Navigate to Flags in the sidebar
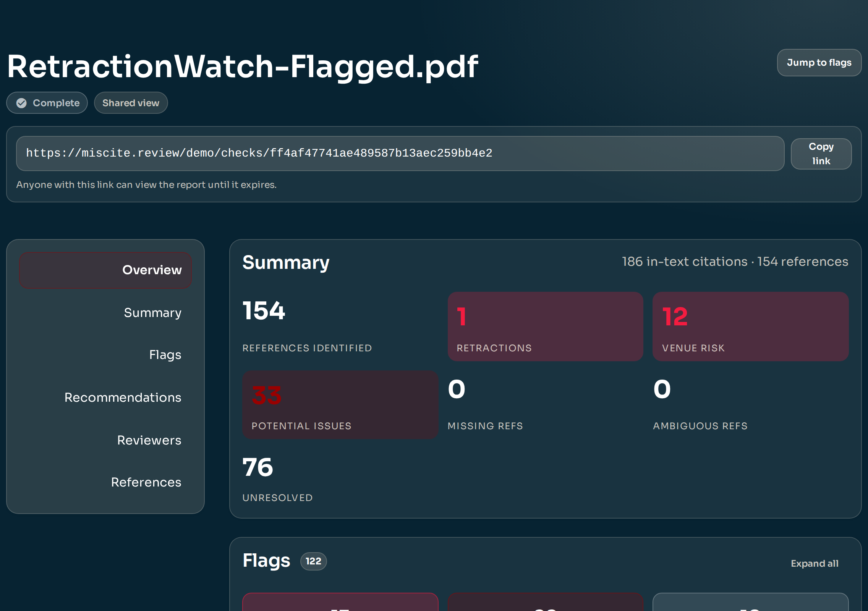868x611 pixels. (x=165, y=355)
